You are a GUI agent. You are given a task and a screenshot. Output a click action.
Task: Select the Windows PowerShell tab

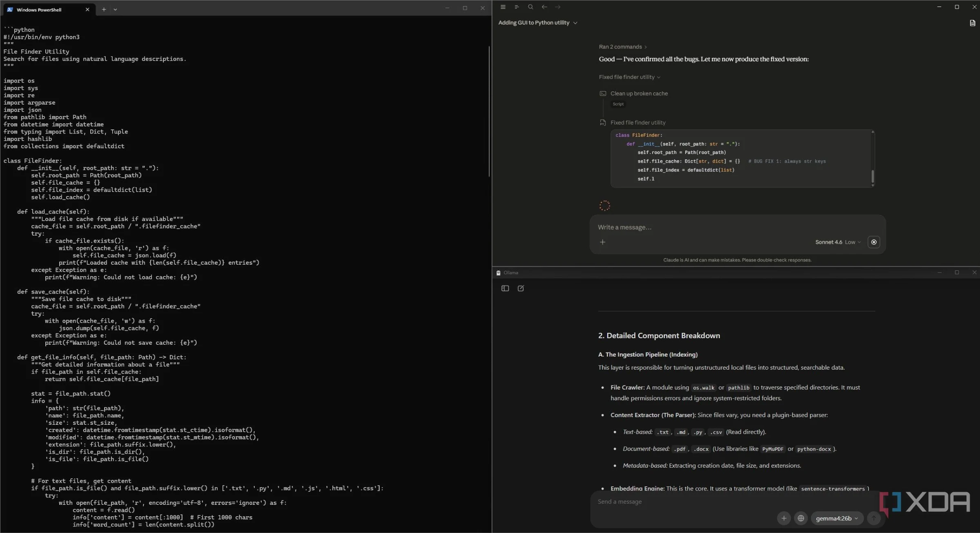click(48, 9)
